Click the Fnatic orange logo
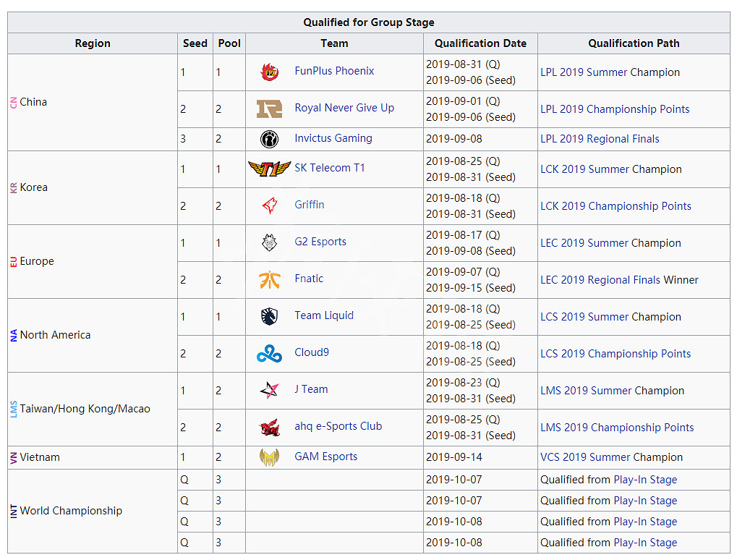 pos(269,279)
